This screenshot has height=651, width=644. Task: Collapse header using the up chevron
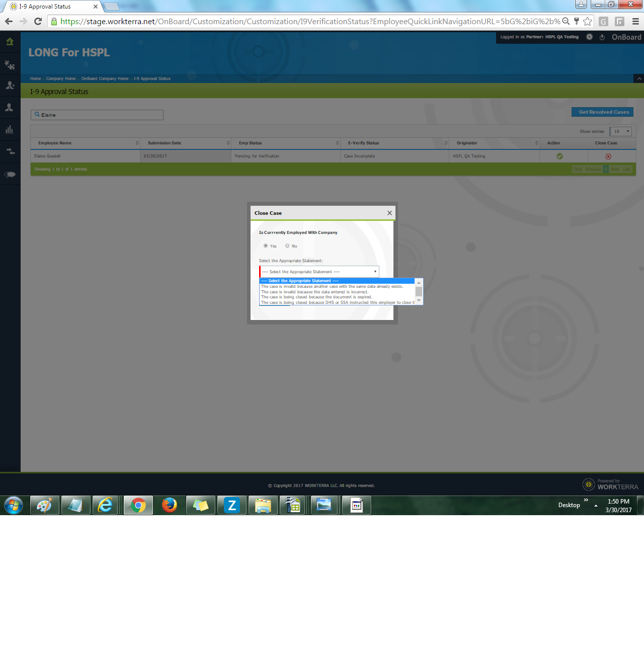pyautogui.click(x=639, y=78)
